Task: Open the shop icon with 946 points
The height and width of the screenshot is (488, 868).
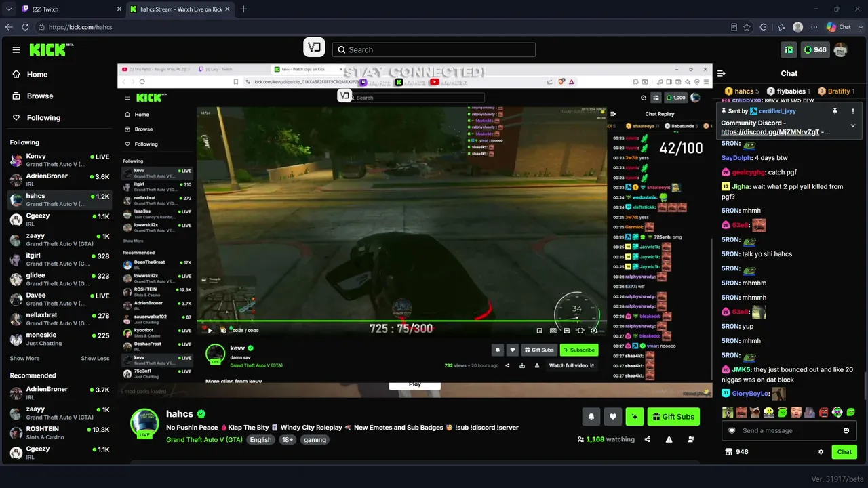Action: (x=737, y=452)
